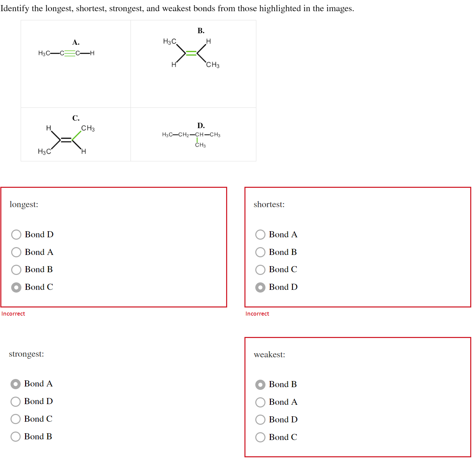The width and height of the screenshot is (476, 459).
Task: Select Bond C as the strongest bond
Action: [x=15, y=419]
